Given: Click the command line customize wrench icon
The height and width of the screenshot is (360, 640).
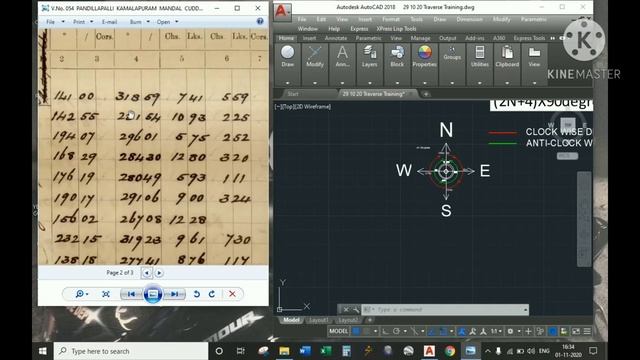Looking at the screenshot, I should [356, 310].
